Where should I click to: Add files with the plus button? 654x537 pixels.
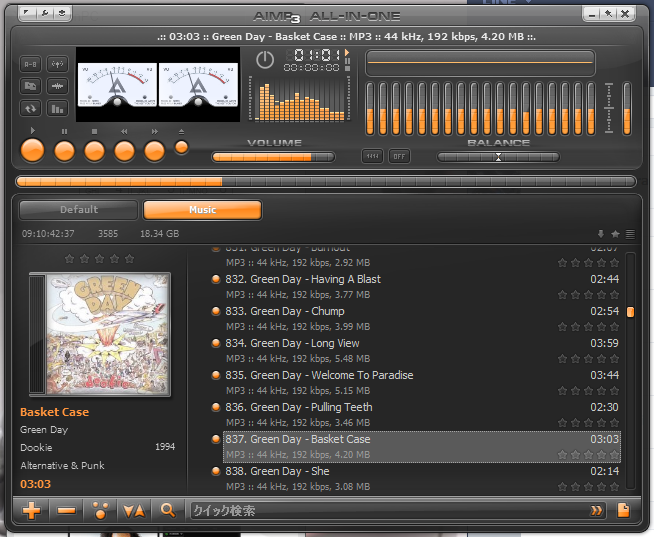point(32,510)
